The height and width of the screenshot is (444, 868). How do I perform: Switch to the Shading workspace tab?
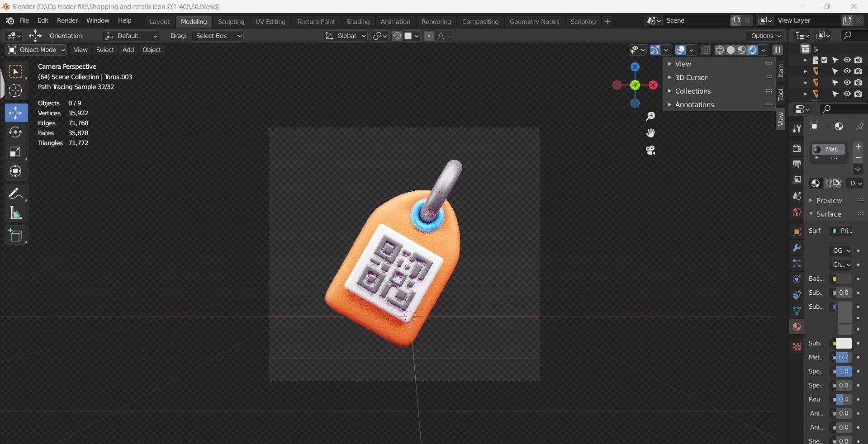358,22
